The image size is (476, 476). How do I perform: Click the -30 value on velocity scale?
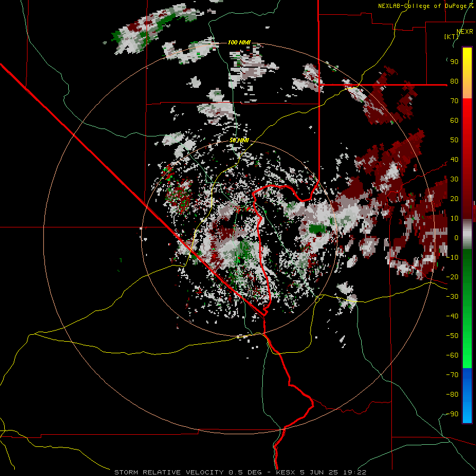(452, 297)
